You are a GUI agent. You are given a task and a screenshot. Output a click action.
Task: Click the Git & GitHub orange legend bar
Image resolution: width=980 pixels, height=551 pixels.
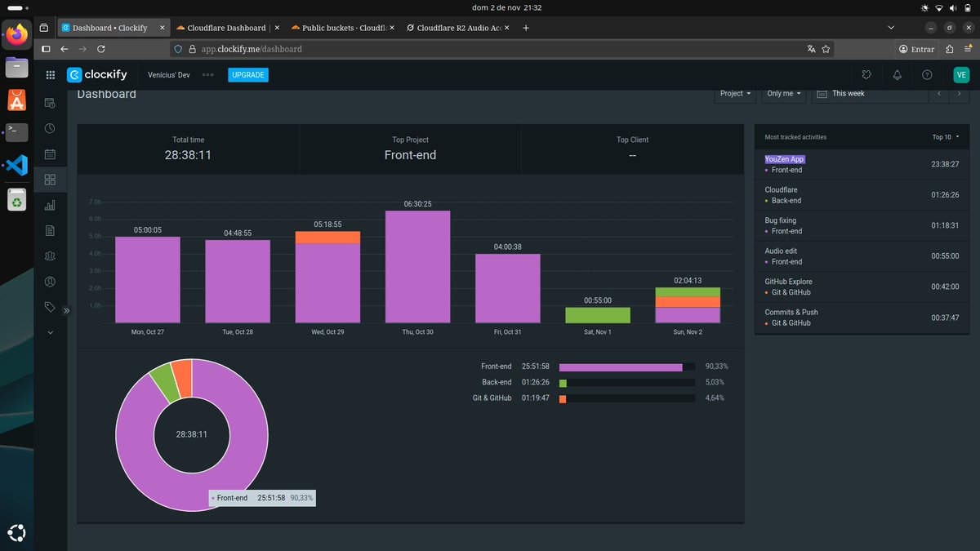coord(563,398)
